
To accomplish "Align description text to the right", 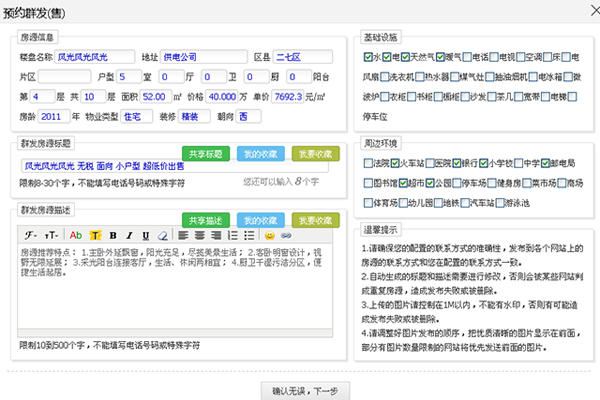I will pos(216,235).
